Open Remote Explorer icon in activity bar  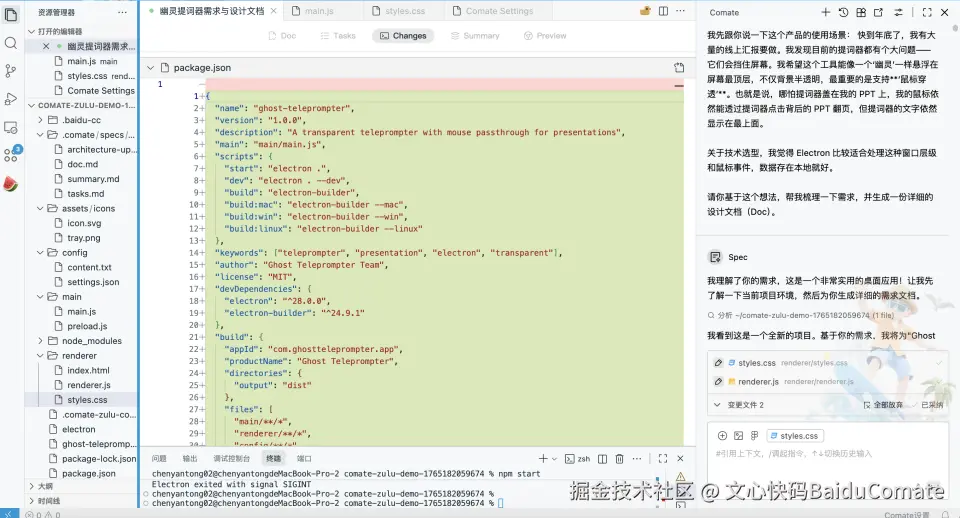10,127
